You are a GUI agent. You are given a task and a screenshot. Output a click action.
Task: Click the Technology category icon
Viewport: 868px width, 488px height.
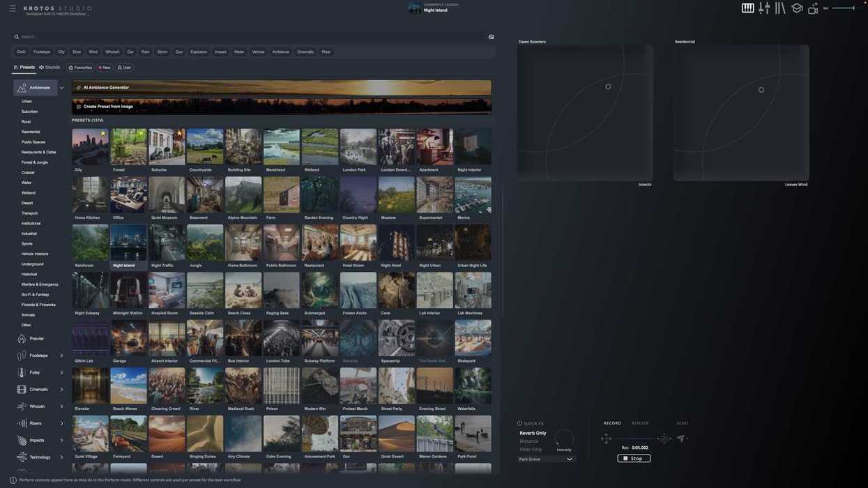(22, 457)
